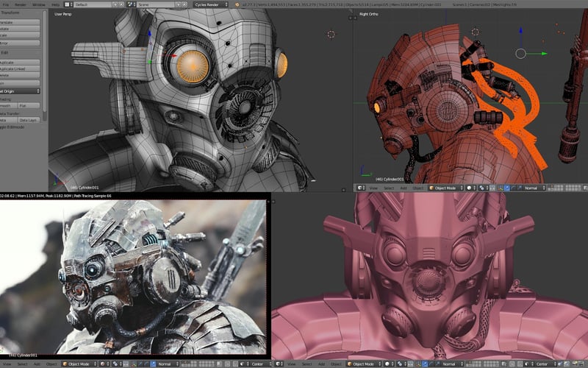Toggle 3D manipulator in bottom-left viewport header
This screenshot has height=368, width=588.
click(134, 364)
